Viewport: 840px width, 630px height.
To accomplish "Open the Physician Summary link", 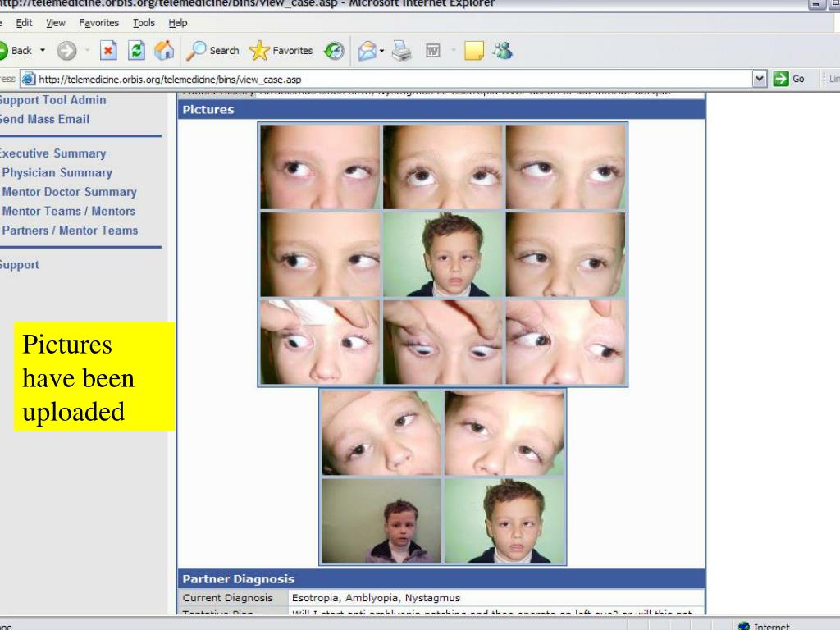I will pyautogui.click(x=57, y=172).
